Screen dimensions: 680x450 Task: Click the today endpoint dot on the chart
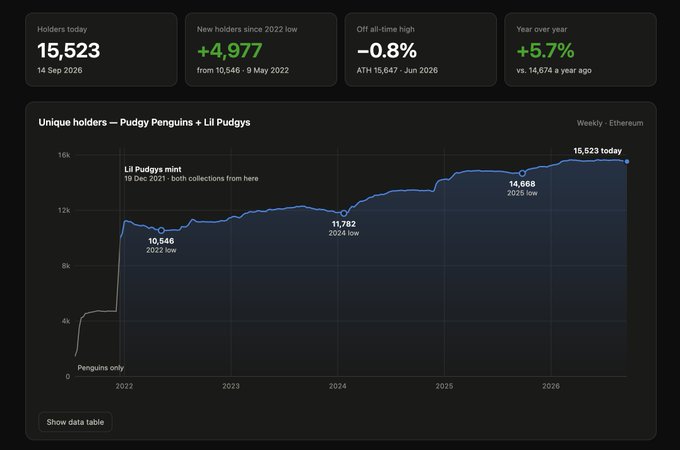627,162
